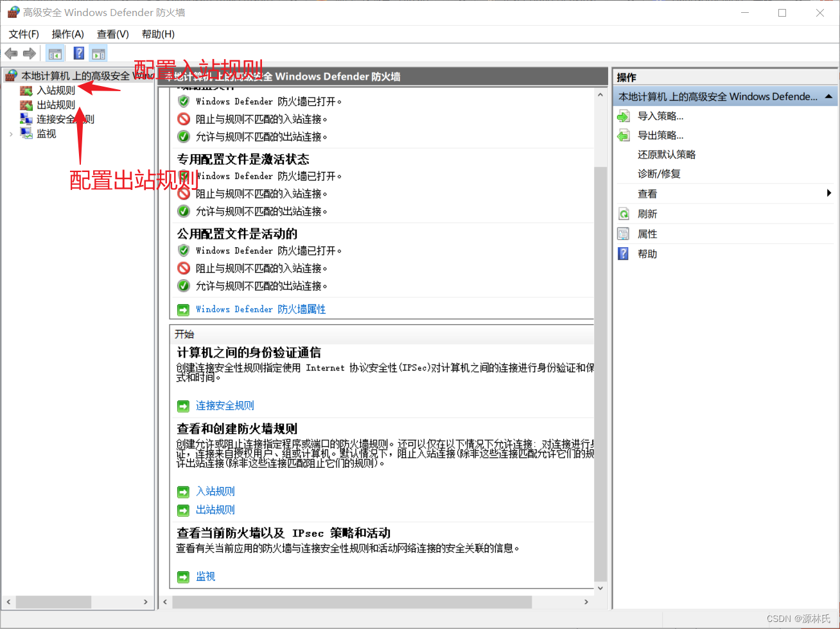The width and height of the screenshot is (840, 629).
Task: Click the 导入策略 green import icon
Action: (x=623, y=116)
